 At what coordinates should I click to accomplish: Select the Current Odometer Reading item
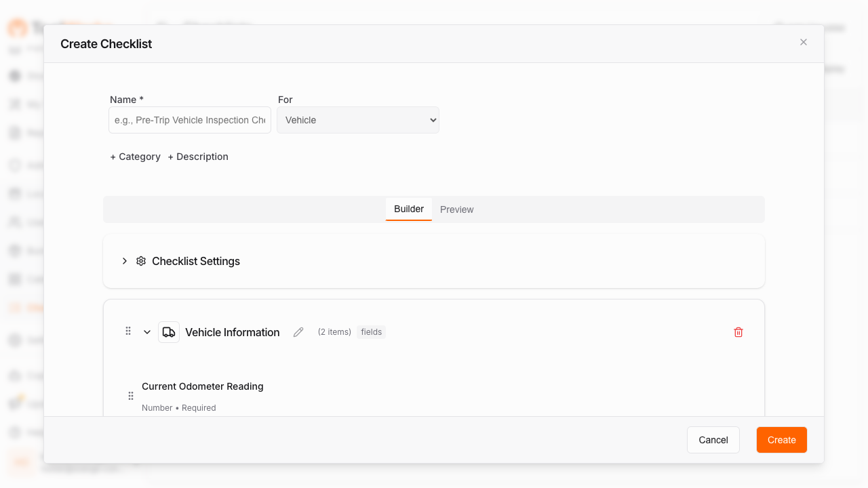click(x=202, y=386)
